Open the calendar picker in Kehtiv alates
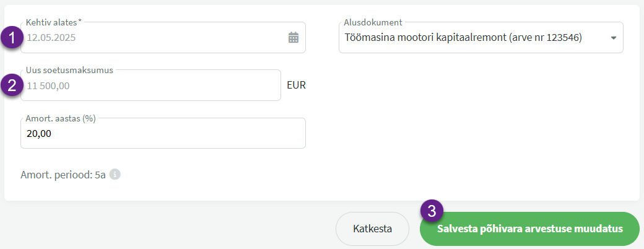Image resolution: width=644 pixels, height=249 pixels. coord(294,37)
